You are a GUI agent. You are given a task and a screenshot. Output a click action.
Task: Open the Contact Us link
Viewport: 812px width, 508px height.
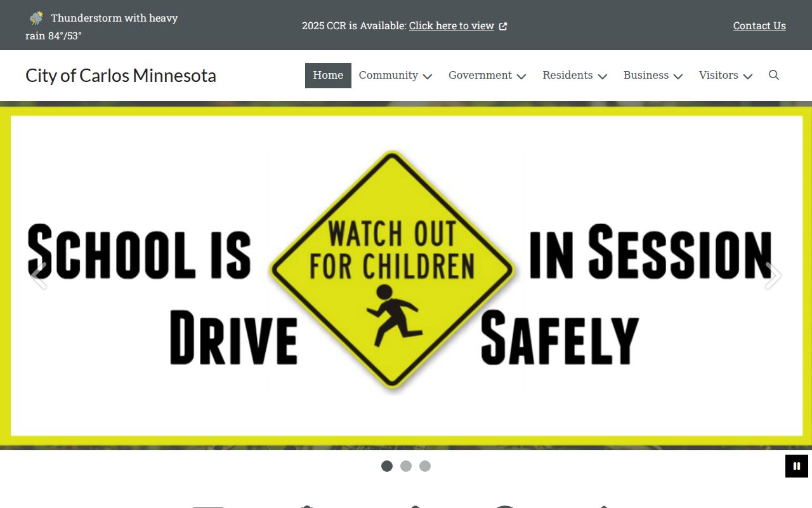tap(759, 26)
